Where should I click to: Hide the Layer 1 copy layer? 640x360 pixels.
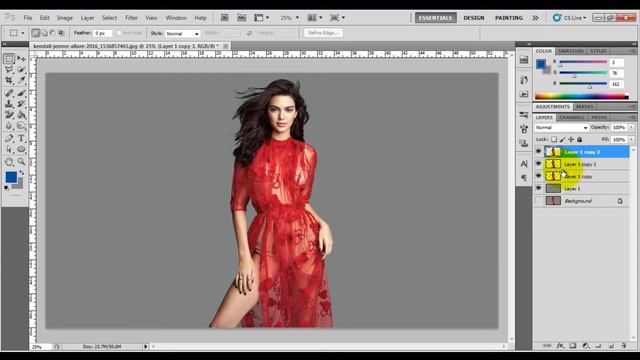pyautogui.click(x=538, y=176)
